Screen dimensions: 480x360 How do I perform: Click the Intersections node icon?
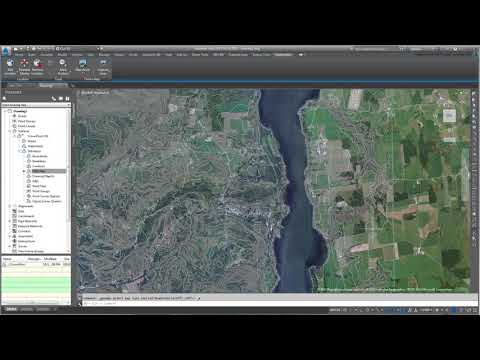[x=14, y=241]
